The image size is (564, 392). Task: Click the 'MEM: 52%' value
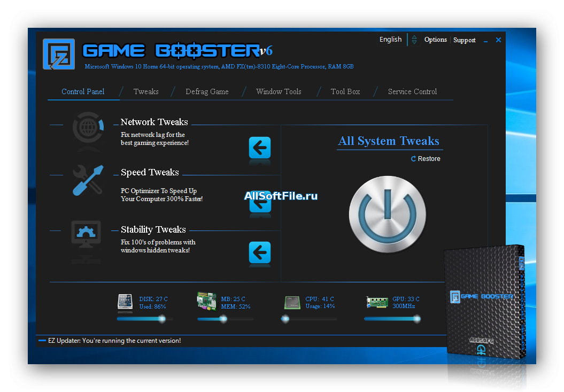click(x=236, y=306)
